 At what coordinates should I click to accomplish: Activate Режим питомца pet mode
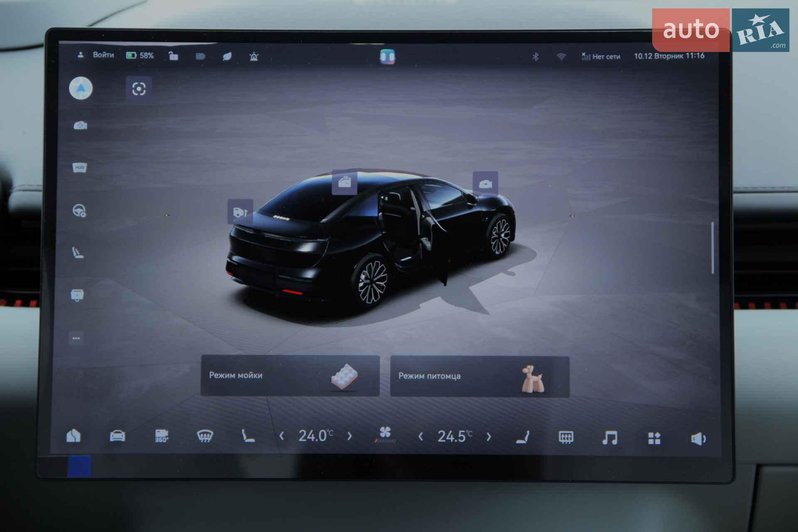[480, 376]
